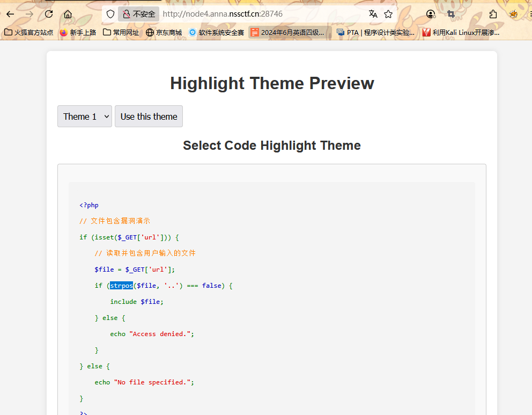The width and height of the screenshot is (532, 415).
Task: Bookmark this page with the star
Action: 388,14
